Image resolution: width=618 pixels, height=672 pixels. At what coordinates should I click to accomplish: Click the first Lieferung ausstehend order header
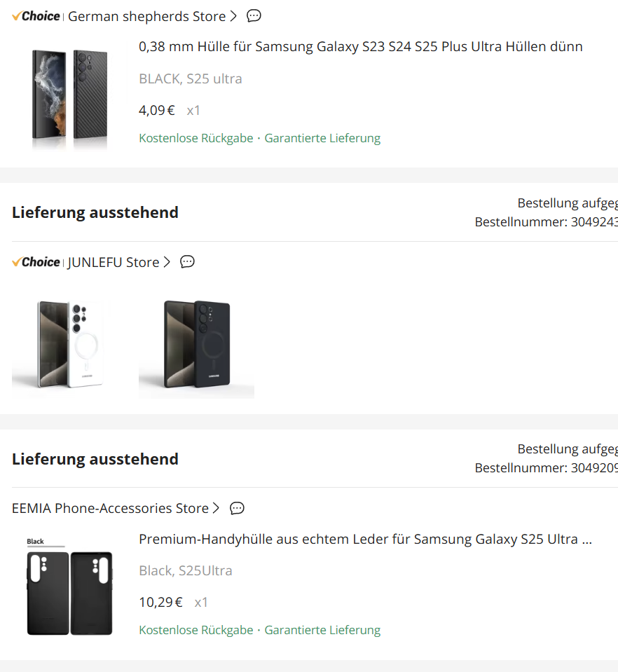coord(95,212)
